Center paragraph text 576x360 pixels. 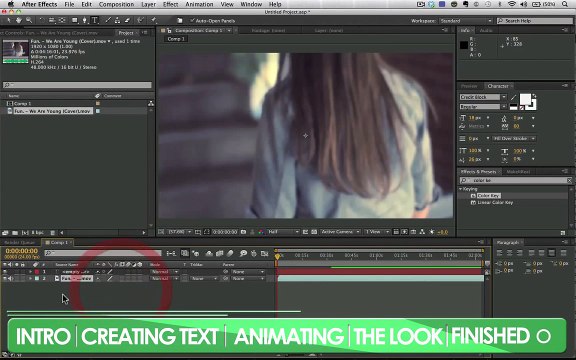(x=510, y=253)
